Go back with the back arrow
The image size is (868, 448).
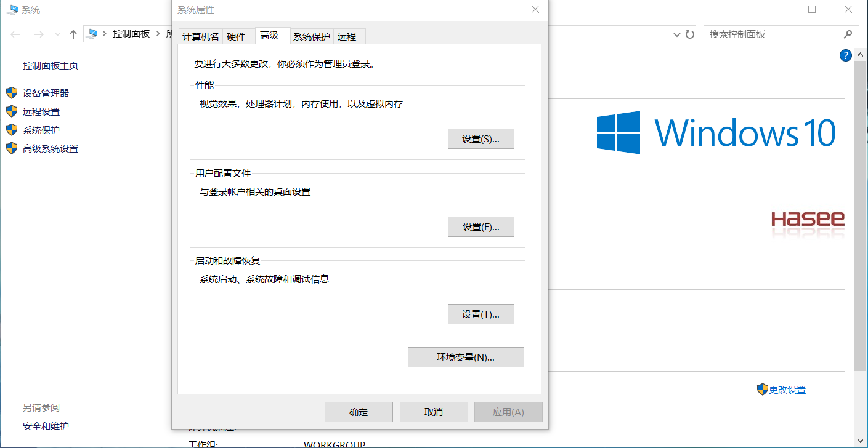tap(16, 34)
